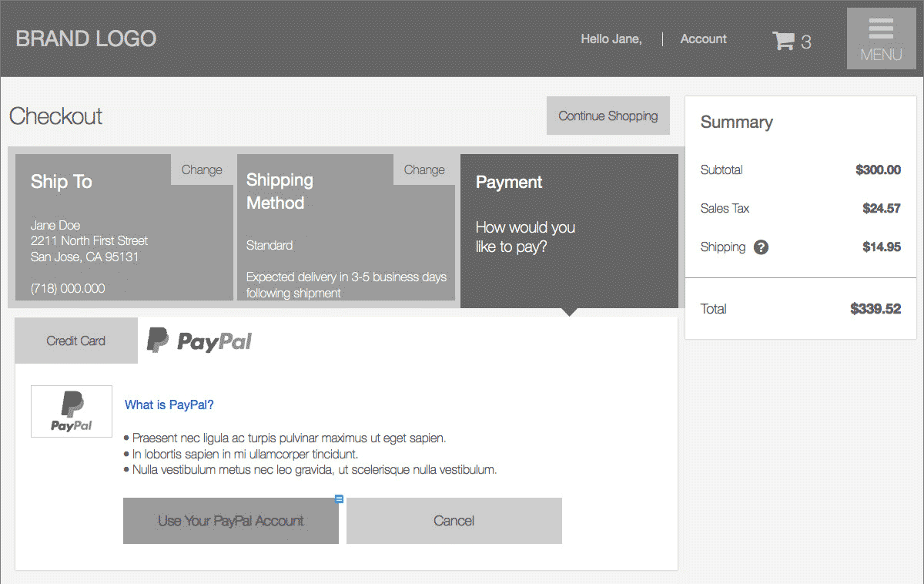Viewport: 924px width, 584px height.
Task: Click Change on the Shipping Method card
Action: (x=424, y=169)
